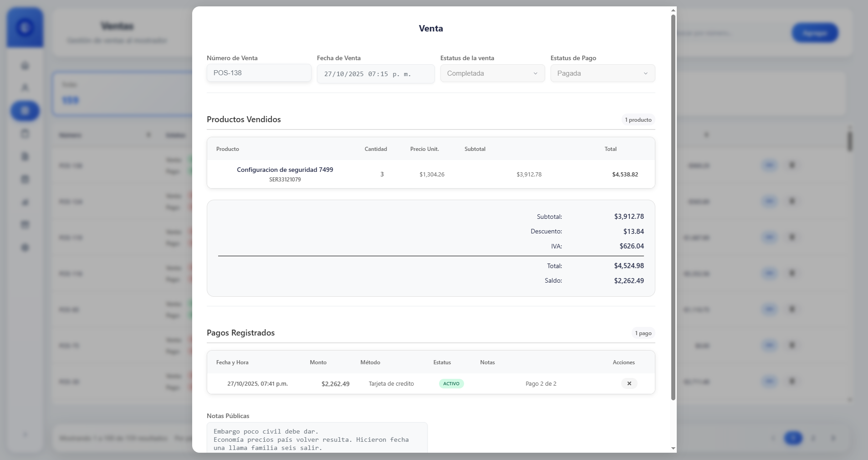
Task: Open the Estatus de Pago dropdown
Action: [x=602, y=73]
